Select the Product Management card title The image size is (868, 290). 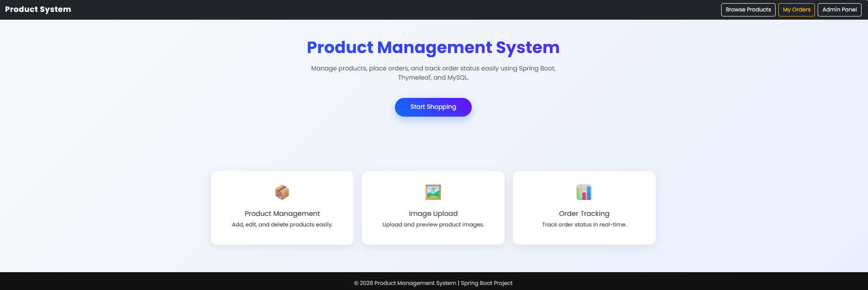(x=282, y=214)
